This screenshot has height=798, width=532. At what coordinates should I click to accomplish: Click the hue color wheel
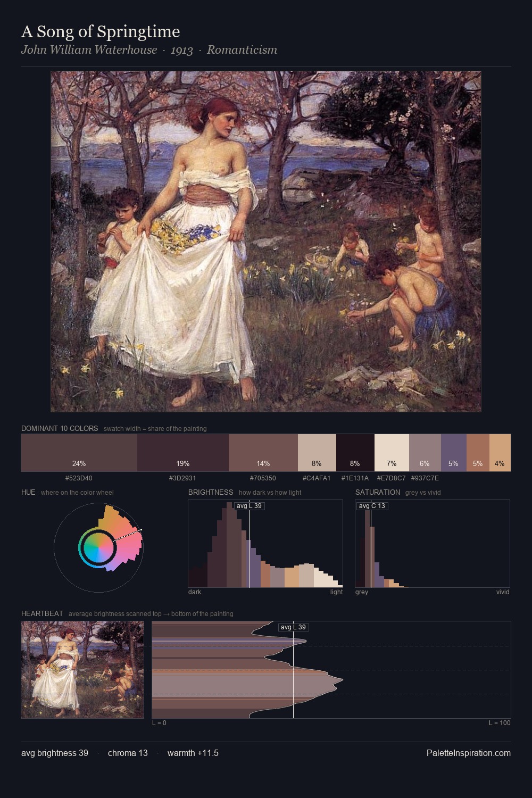[98, 547]
